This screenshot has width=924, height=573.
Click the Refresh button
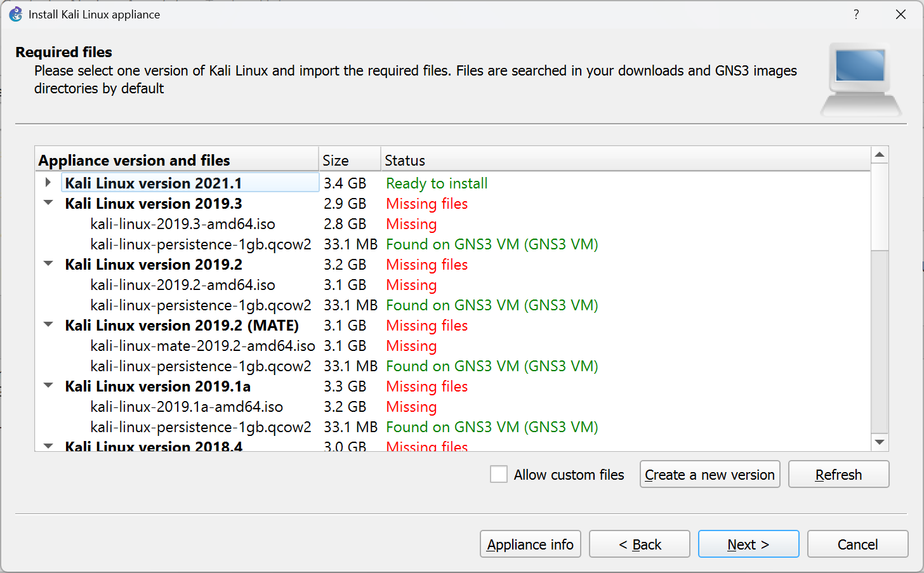tap(838, 474)
